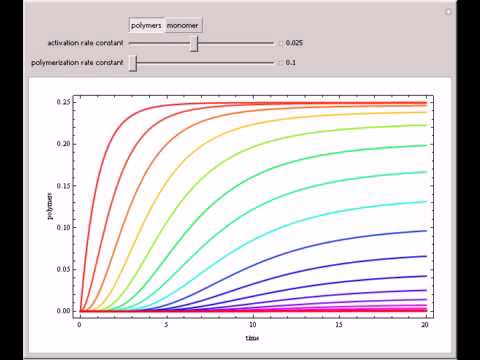Switch to the monomer view button
Screen dimensions: 480x360
point(183,25)
